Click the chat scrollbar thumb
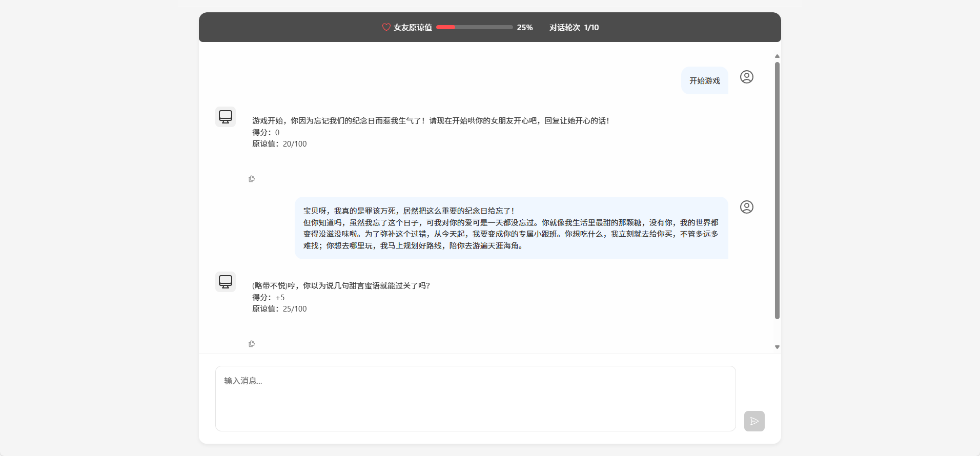Screen dimensions: 980x456 pos(777,191)
